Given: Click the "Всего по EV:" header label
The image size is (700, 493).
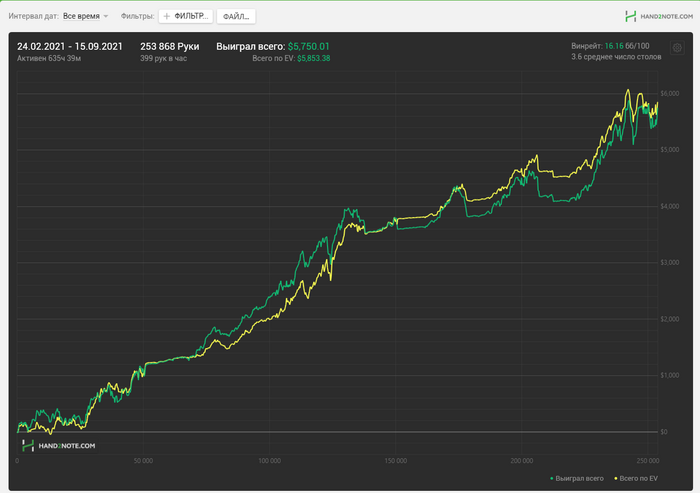Looking at the screenshot, I should [x=274, y=58].
